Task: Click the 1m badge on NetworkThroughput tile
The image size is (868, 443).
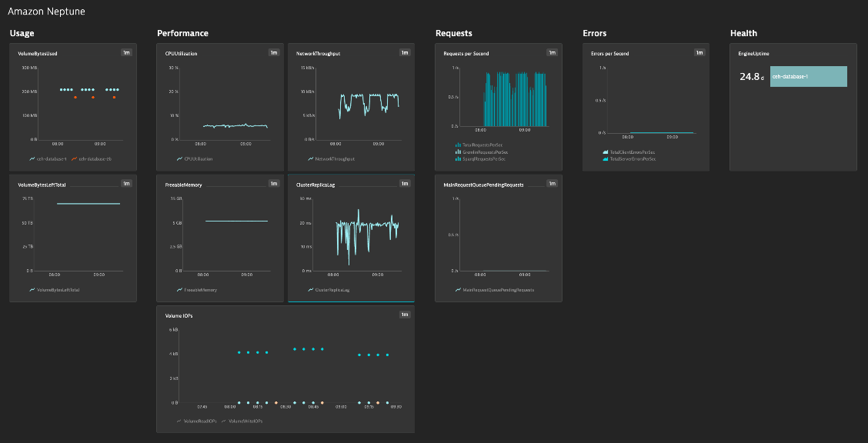Action: coord(405,52)
